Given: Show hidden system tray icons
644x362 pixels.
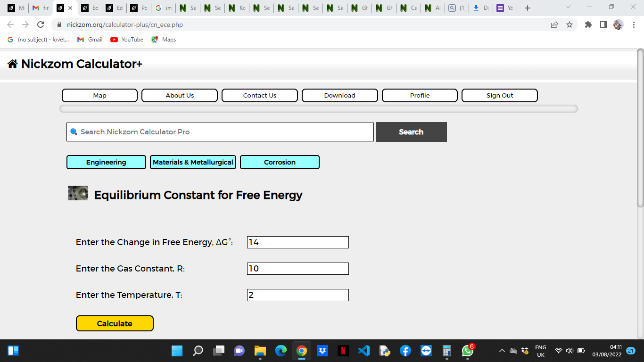Looking at the screenshot, I should (x=502, y=351).
